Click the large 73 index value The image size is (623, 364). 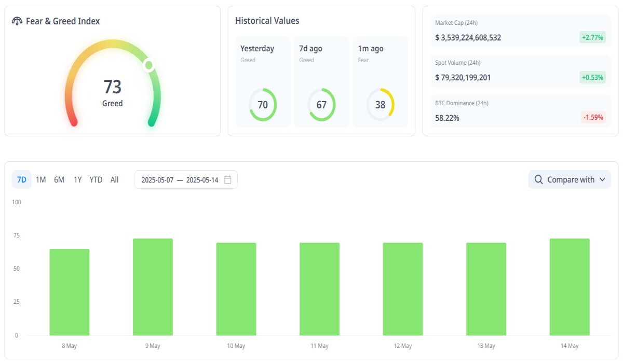112,87
